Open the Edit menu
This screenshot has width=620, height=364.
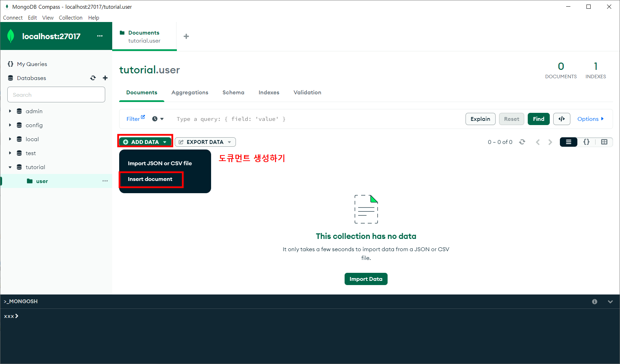coord(32,17)
